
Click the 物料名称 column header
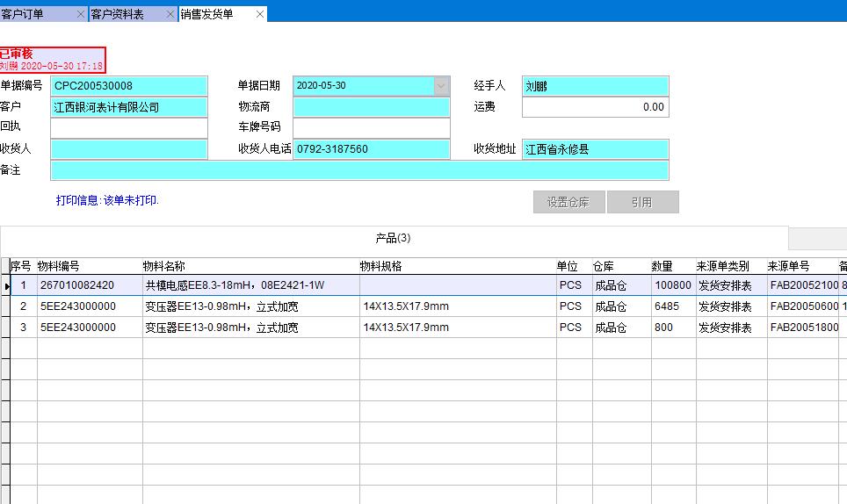coord(163,266)
